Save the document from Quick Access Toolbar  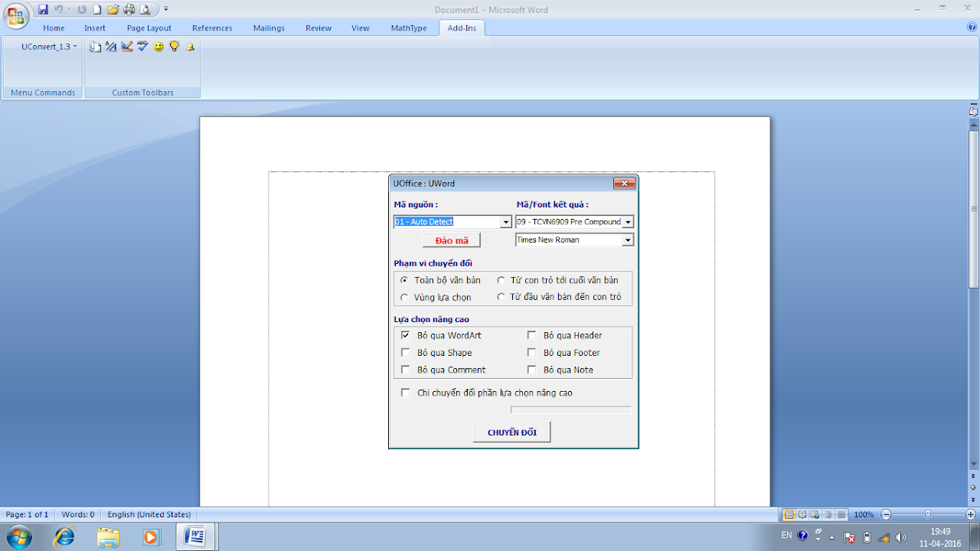click(43, 10)
